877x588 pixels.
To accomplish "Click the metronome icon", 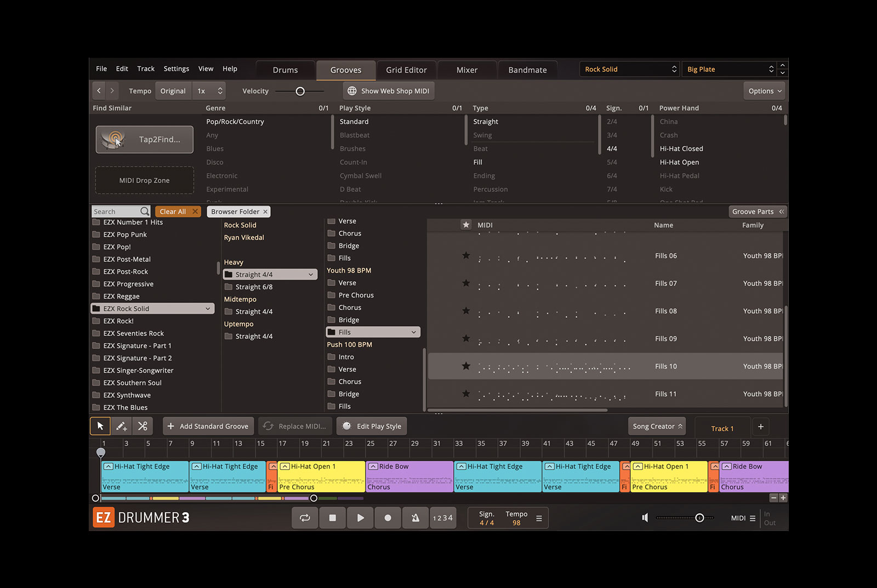I will [415, 518].
